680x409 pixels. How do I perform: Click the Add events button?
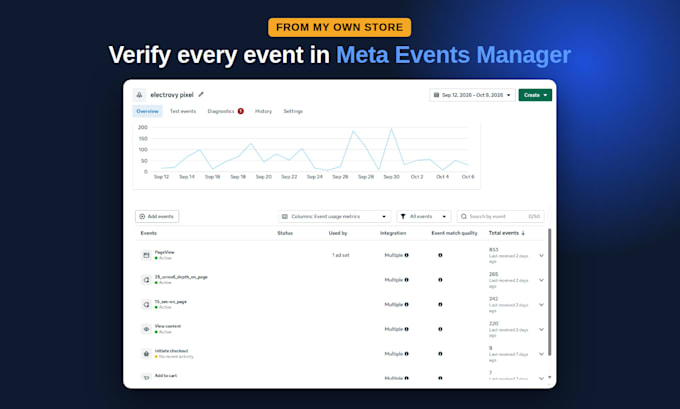(157, 216)
